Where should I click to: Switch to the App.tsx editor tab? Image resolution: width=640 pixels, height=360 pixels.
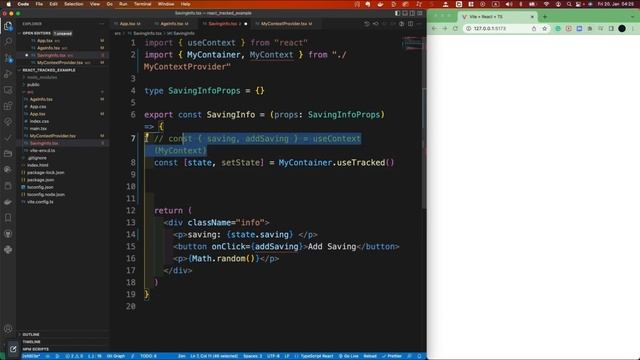coord(129,24)
